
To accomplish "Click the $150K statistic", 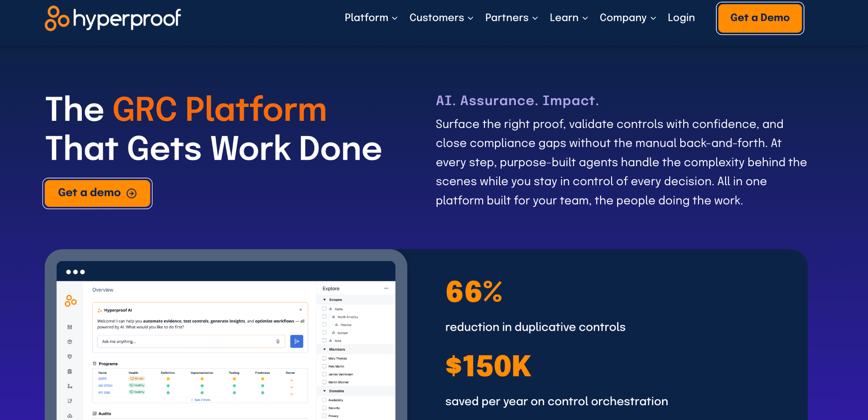I will tap(488, 366).
